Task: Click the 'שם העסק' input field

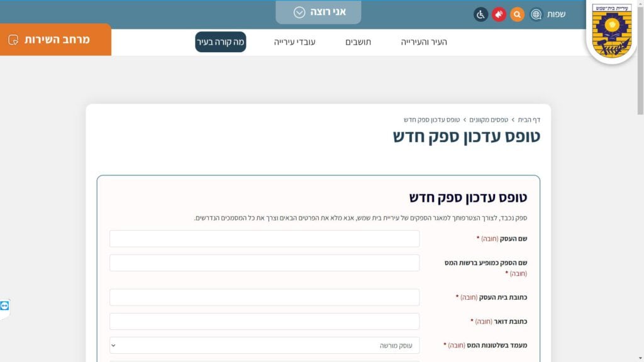Action: click(264, 239)
